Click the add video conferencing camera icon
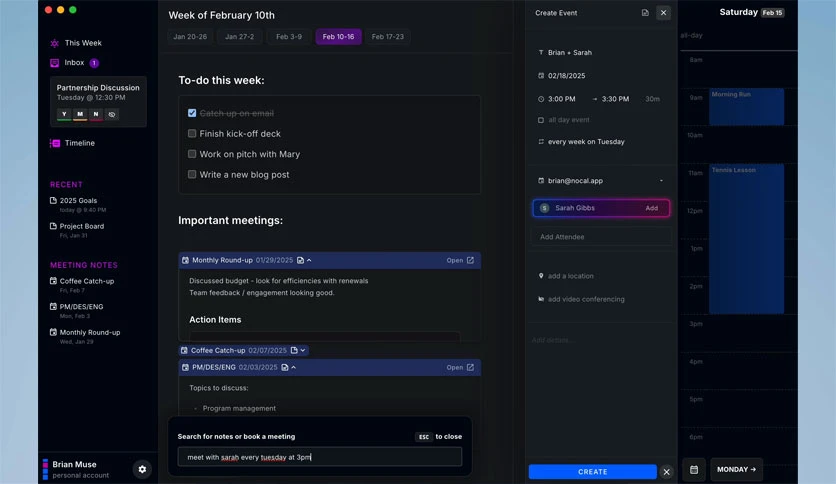This screenshot has height=484, width=836. [541, 299]
